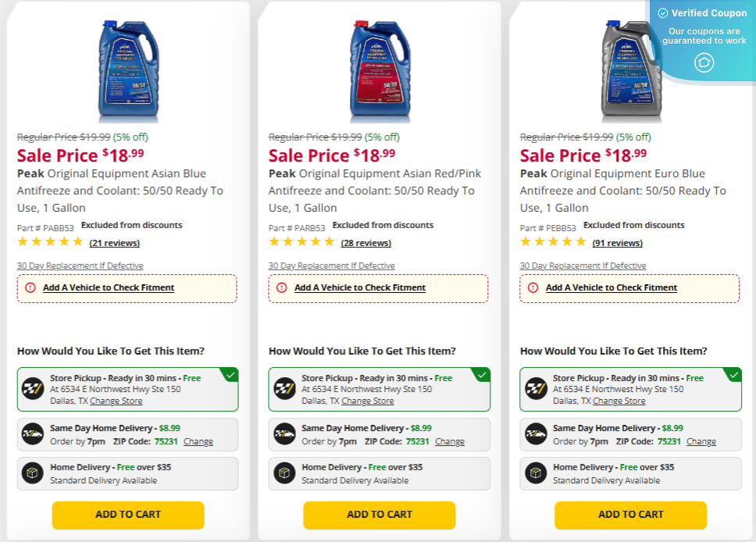Select Home Delivery for the Red/Pink antifreeze

click(379, 473)
